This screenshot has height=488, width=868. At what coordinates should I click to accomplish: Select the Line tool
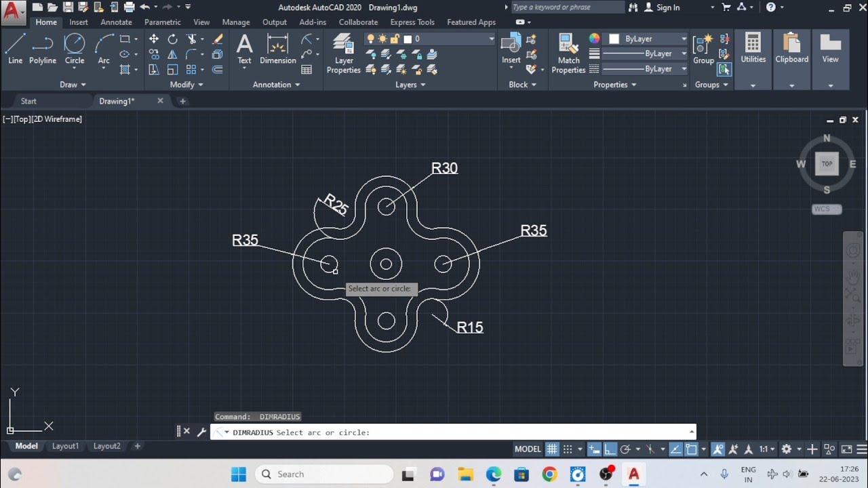click(15, 49)
